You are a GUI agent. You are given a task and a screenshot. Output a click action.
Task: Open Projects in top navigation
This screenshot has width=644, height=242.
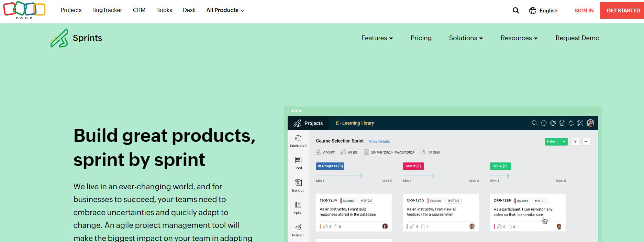pos(71,10)
